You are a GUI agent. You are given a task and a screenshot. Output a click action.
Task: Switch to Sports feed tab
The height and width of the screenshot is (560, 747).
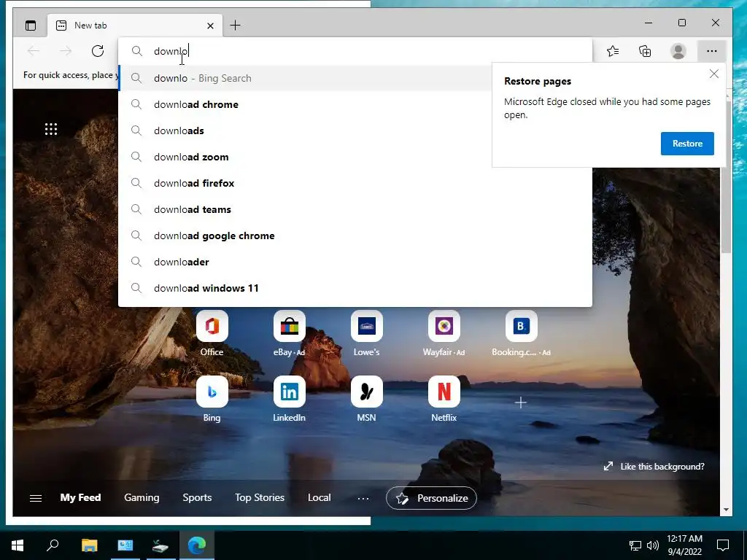[x=197, y=497]
